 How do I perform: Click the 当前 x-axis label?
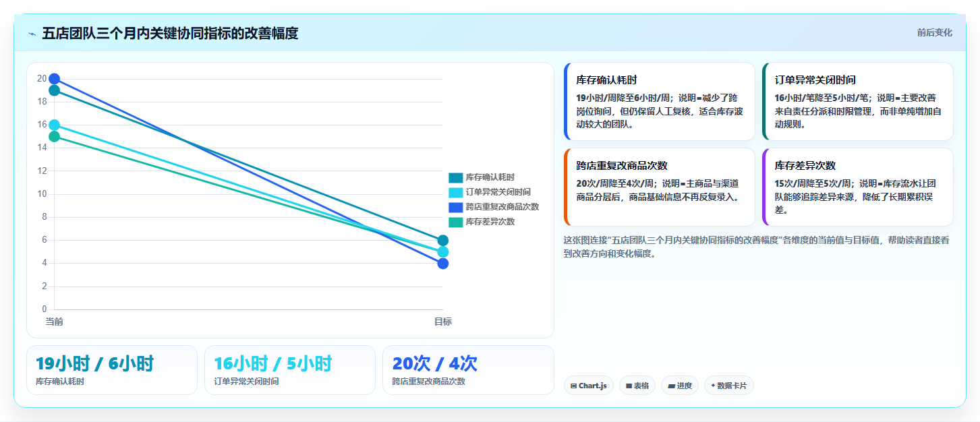[x=55, y=322]
